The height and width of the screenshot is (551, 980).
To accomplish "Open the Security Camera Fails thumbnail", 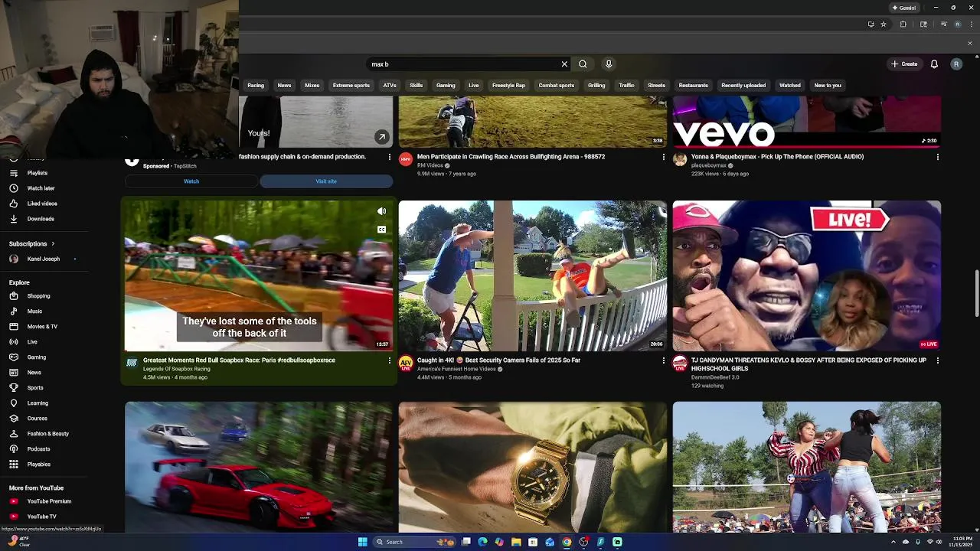I will pos(532,275).
